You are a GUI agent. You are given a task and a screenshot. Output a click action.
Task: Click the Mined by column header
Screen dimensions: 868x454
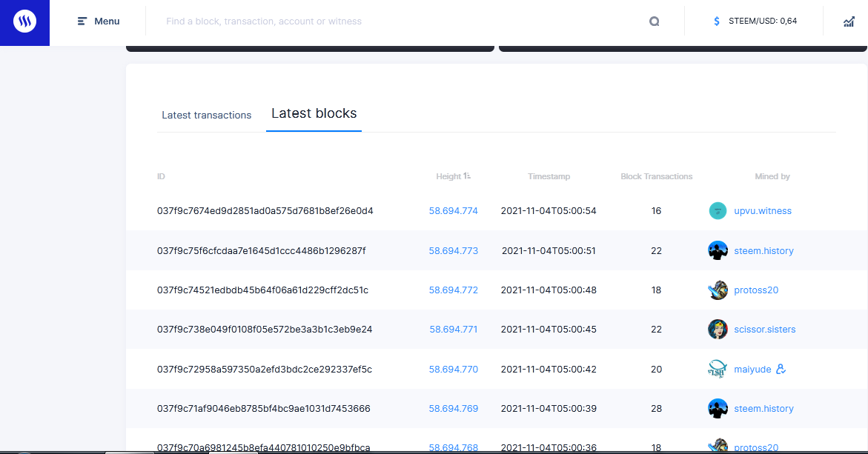click(772, 176)
